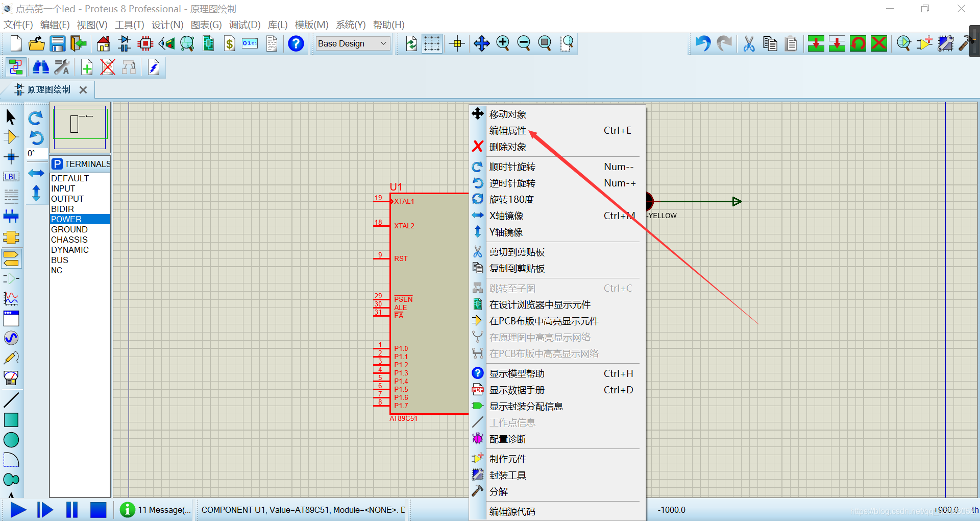
Task: Select the component mode tool
Action: click(x=11, y=137)
